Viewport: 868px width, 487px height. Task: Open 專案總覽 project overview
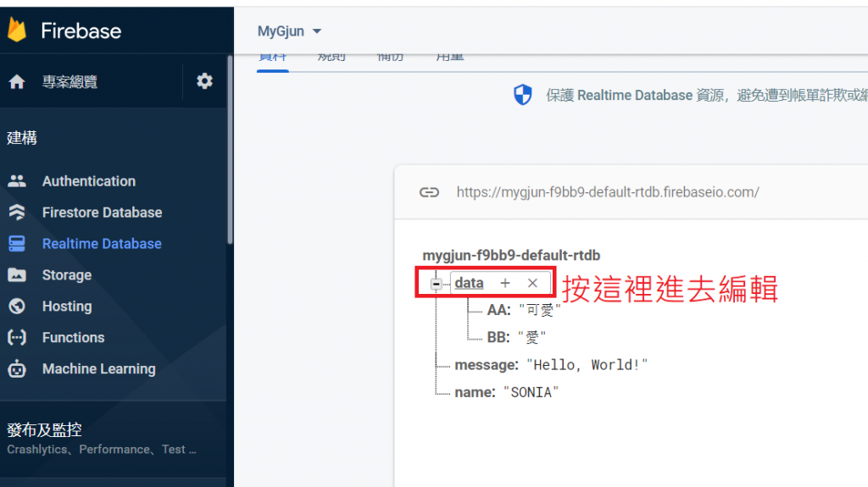click(70, 82)
